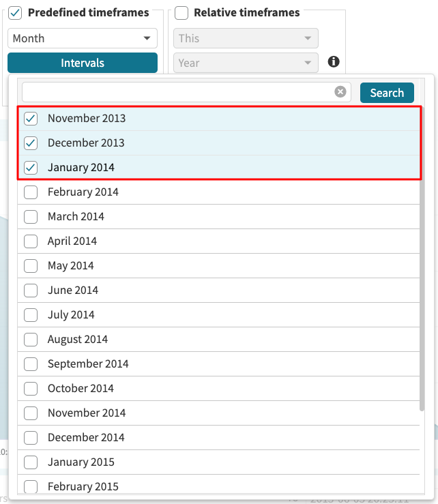Expand the This relative dropdown

pyautogui.click(x=246, y=38)
